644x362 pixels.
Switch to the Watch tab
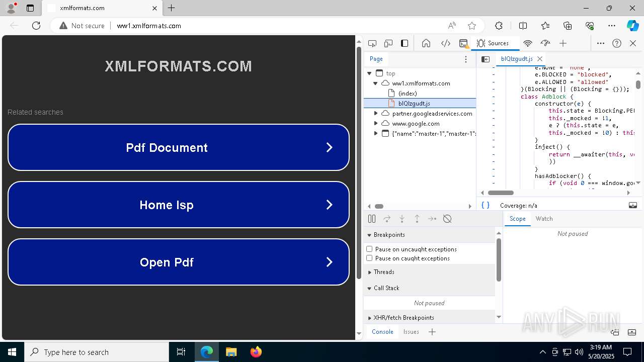point(544,219)
